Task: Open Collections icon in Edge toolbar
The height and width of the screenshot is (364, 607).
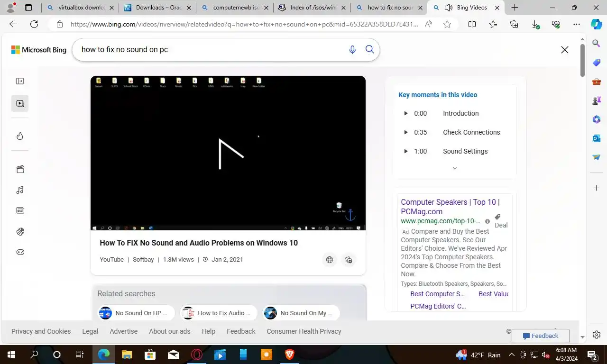Action: [514, 24]
